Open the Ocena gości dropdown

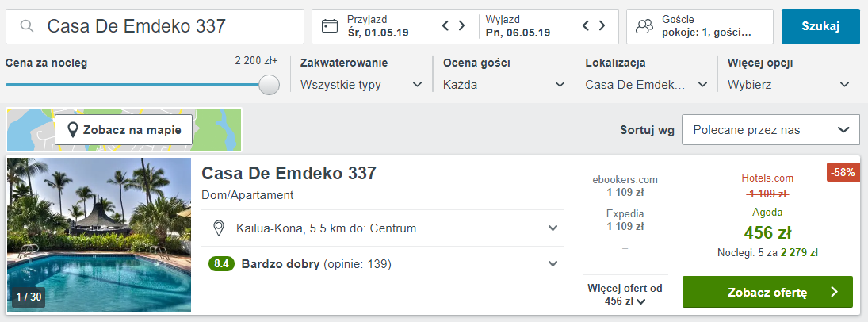click(x=504, y=85)
